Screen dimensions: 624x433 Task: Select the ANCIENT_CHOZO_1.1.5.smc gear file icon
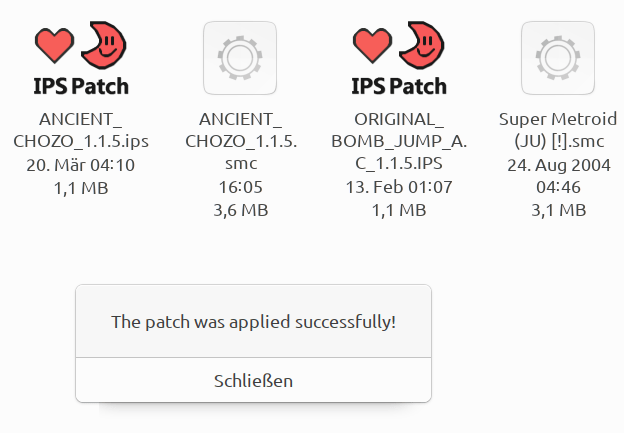[x=240, y=57]
